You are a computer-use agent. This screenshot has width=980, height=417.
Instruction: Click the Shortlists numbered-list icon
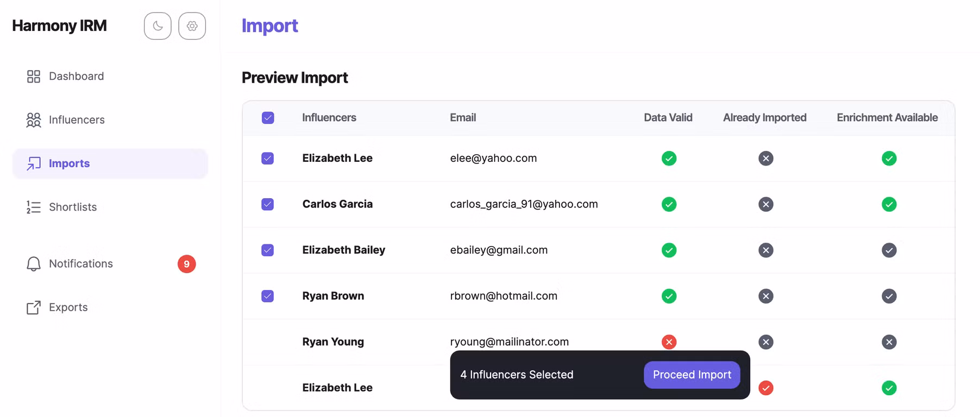33,207
